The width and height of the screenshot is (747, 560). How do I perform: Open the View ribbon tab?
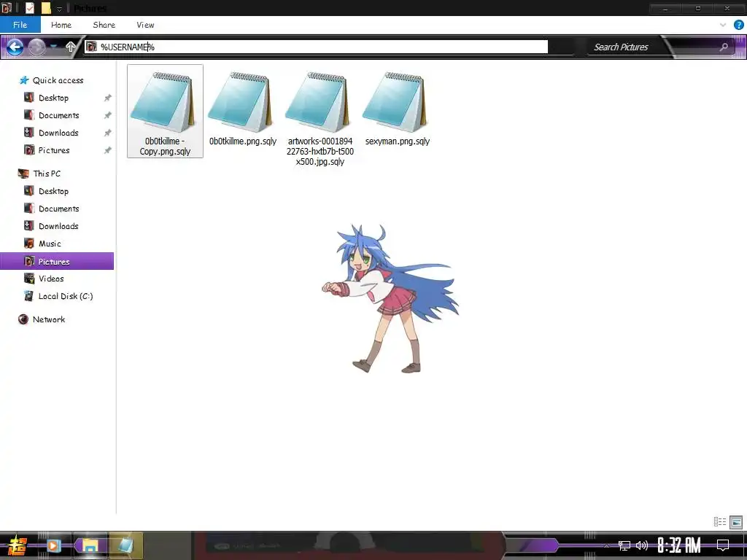click(145, 25)
